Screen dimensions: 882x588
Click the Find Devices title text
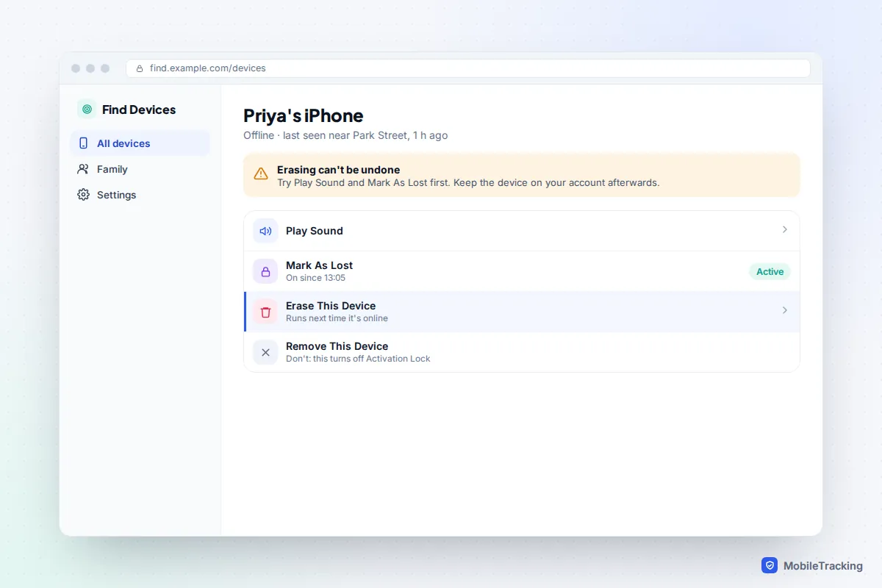(139, 110)
